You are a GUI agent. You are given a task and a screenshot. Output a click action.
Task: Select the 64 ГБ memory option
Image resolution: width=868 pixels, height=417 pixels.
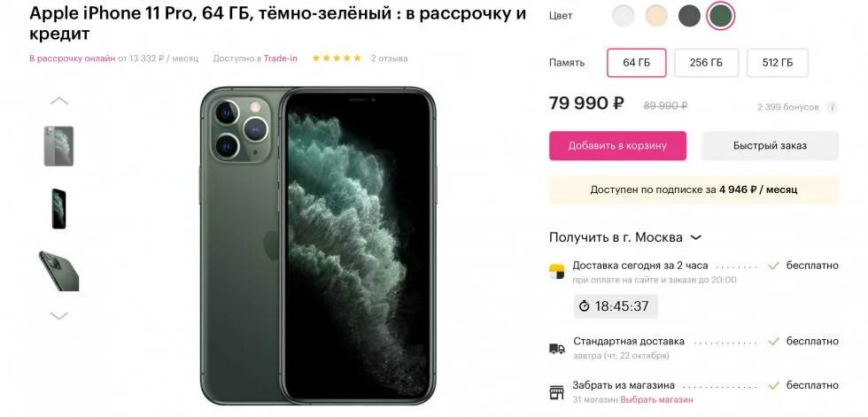(x=637, y=63)
